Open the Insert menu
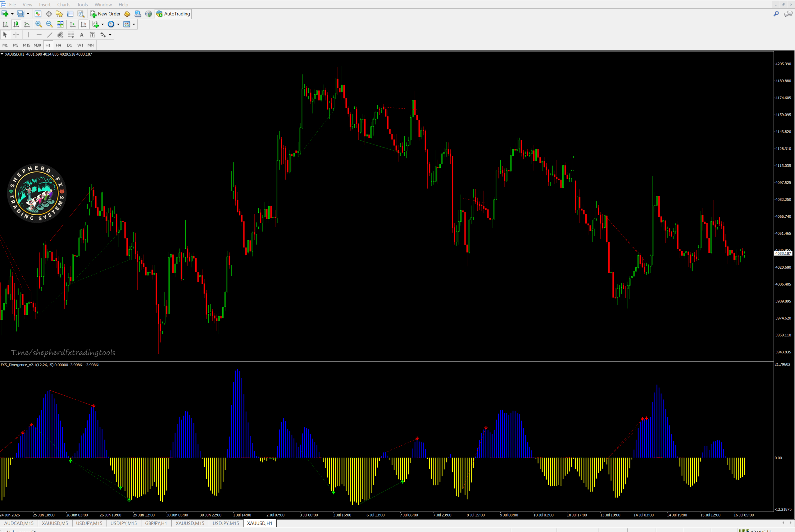This screenshot has height=532, width=795. (x=44, y=4)
